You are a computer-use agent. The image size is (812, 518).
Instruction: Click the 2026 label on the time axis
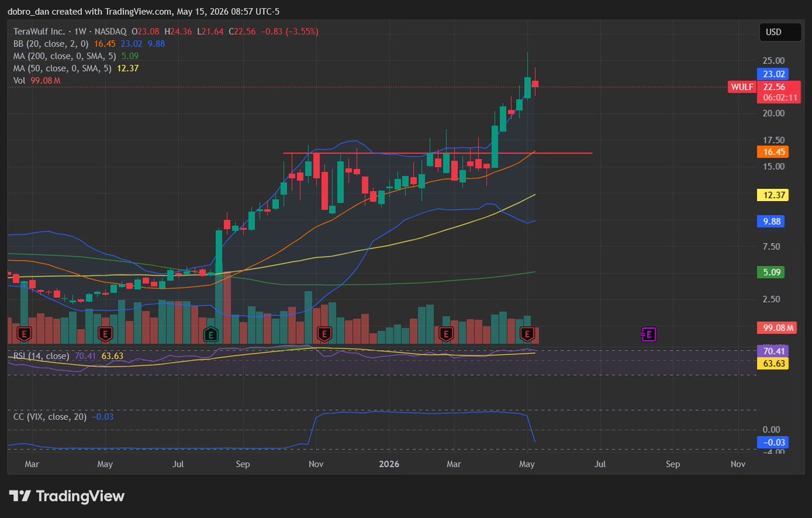pyautogui.click(x=389, y=464)
